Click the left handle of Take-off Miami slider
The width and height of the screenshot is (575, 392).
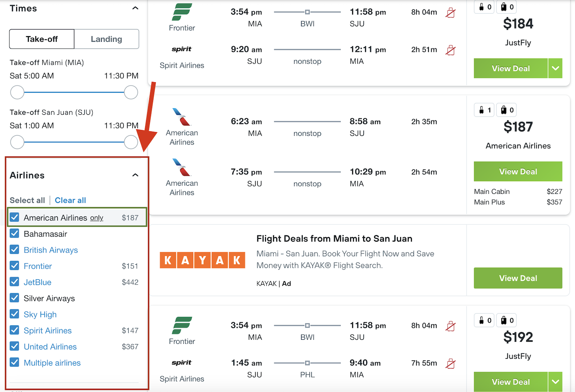(17, 92)
